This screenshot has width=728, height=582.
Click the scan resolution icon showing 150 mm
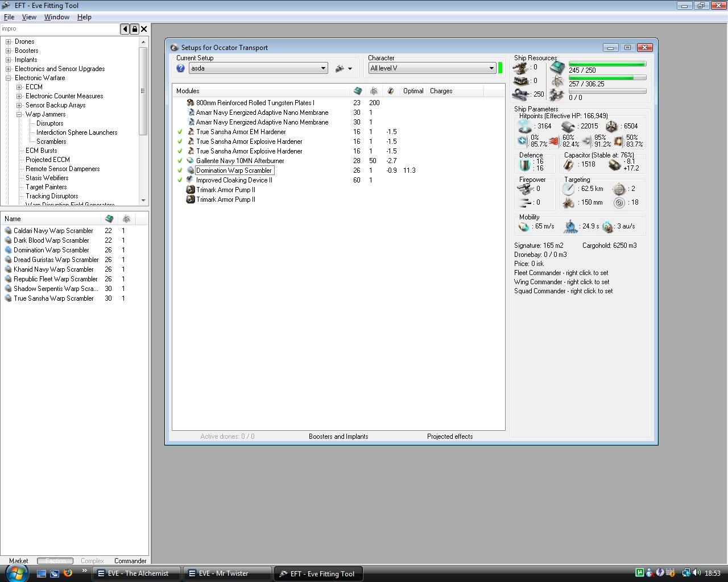568,202
